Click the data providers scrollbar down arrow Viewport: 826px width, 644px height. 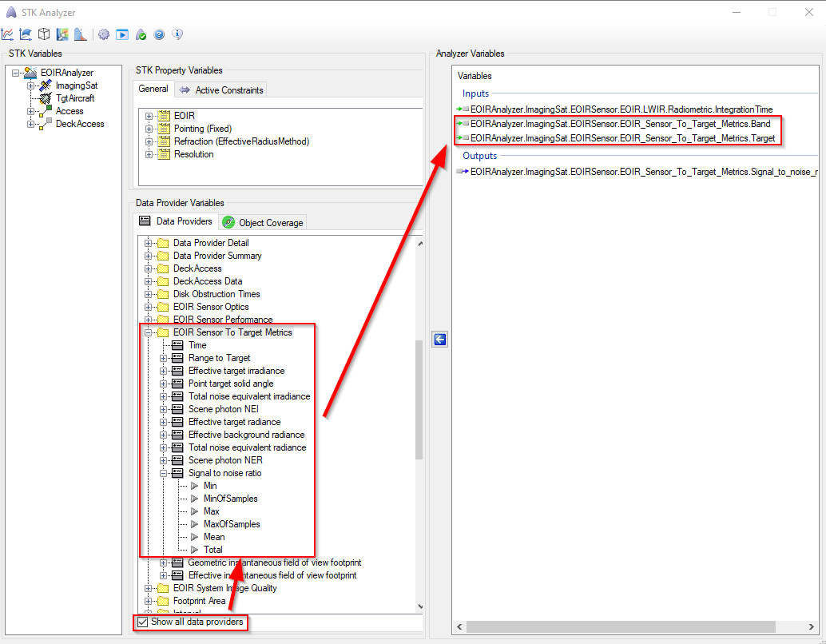pyautogui.click(x=420, y=606)
